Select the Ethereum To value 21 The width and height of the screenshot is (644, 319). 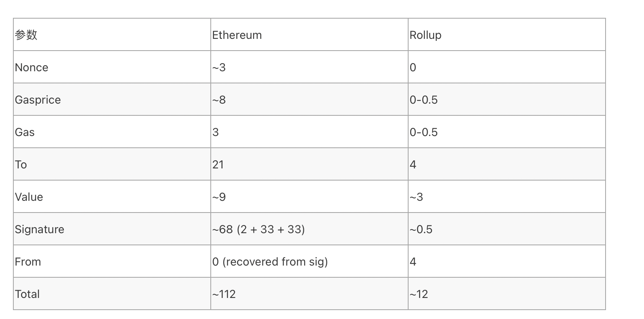pyautogui.click(x=218, y=165)
